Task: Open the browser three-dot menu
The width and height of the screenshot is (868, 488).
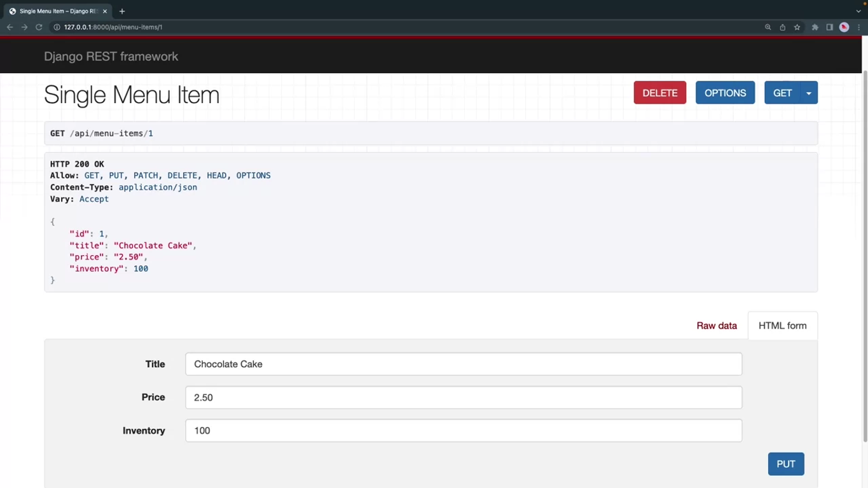Action: [859, 27]
